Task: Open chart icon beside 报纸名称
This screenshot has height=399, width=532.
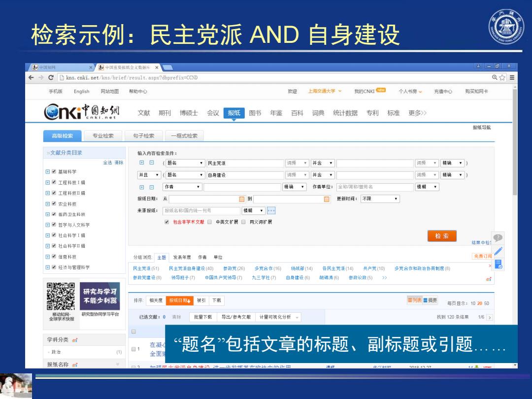Action: pyautogui.click(x=75, y=365)
